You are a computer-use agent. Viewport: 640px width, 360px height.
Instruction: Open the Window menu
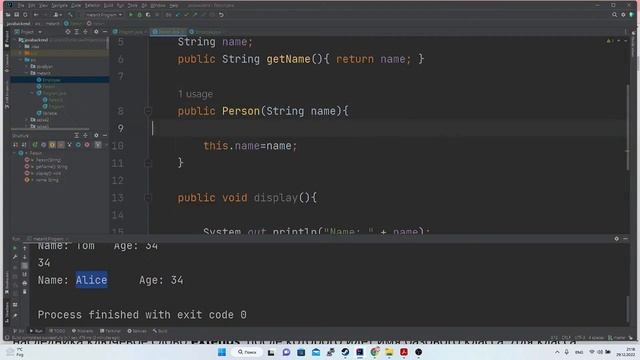tap(158, 6)
